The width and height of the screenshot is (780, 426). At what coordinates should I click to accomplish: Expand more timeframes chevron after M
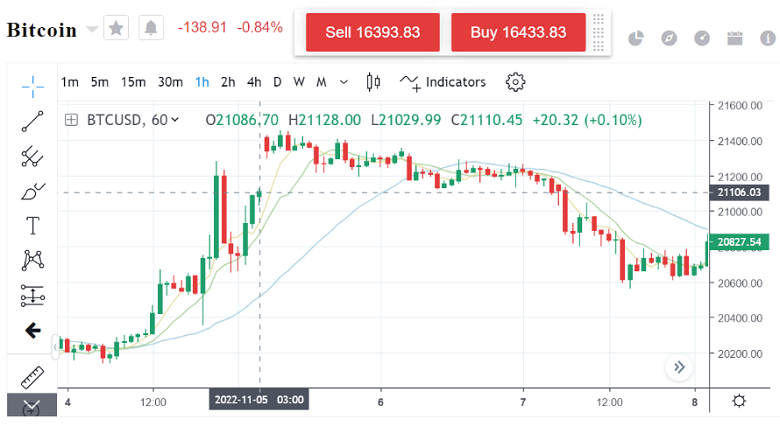pos(344,82)
